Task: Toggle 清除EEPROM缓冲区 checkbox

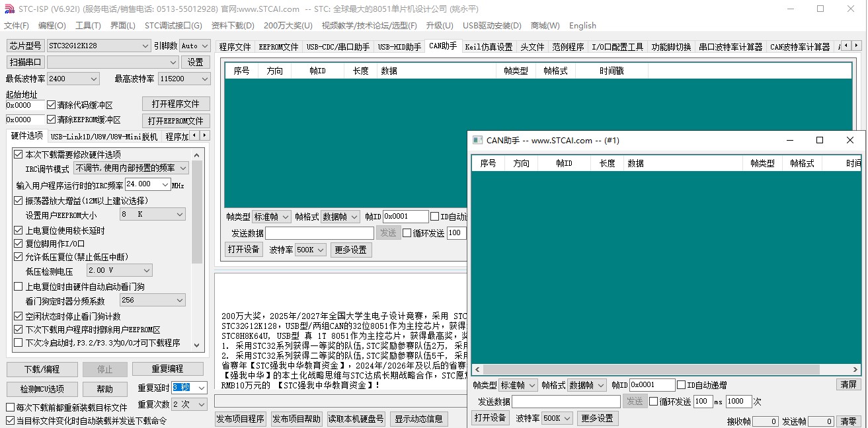Action: (52, 120)
